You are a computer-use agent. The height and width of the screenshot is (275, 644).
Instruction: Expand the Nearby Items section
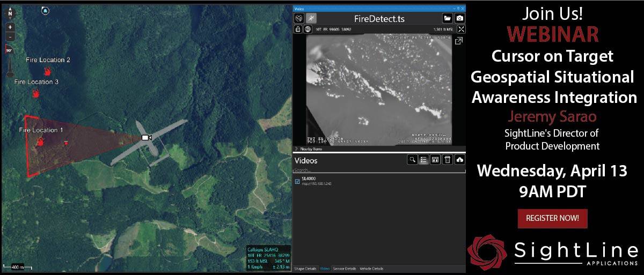tap(311, 148)
